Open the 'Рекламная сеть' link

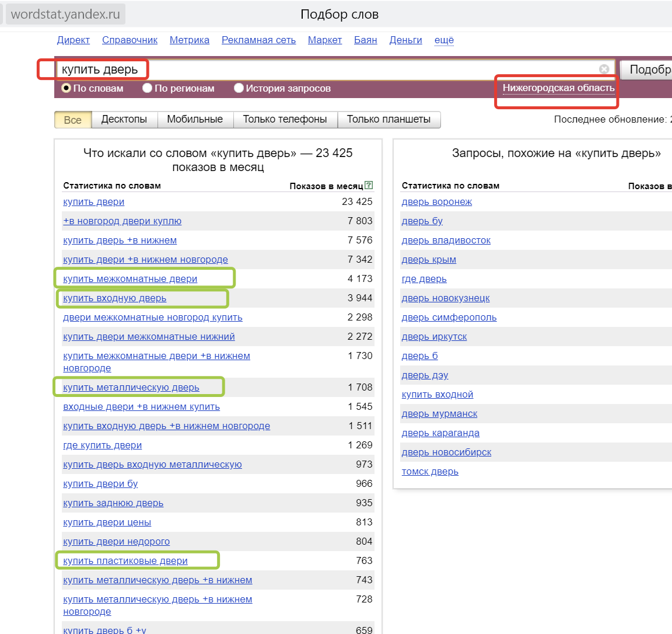[258, 40]
